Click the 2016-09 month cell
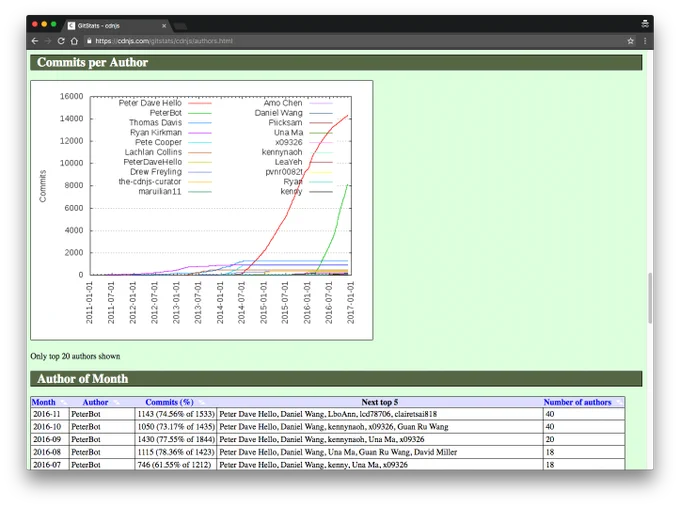This screenshot has height=507, width=680. coord(50,439)
